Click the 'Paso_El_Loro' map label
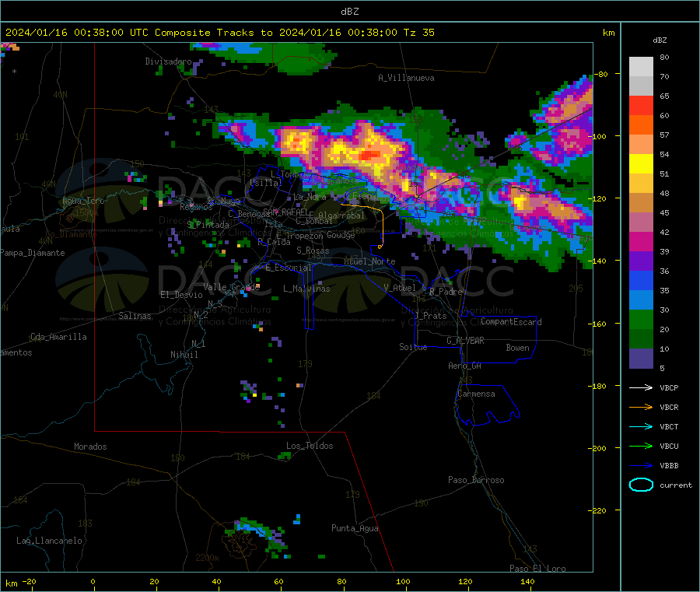The image size is (700, 592). (537, 569)
